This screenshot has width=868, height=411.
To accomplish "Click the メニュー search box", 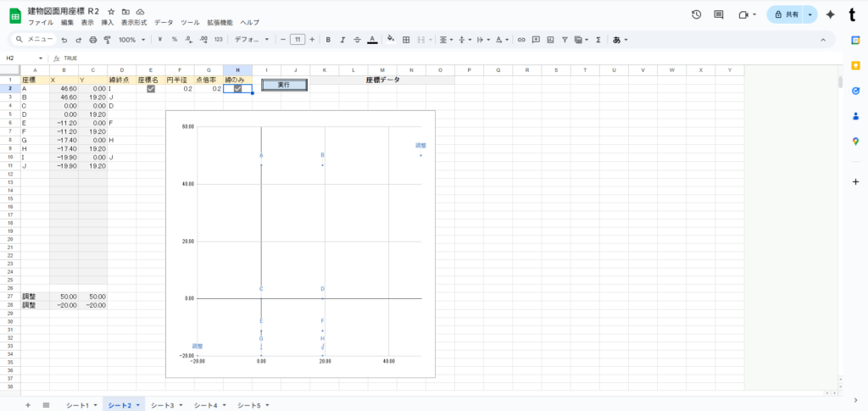I will click(34, 39).
